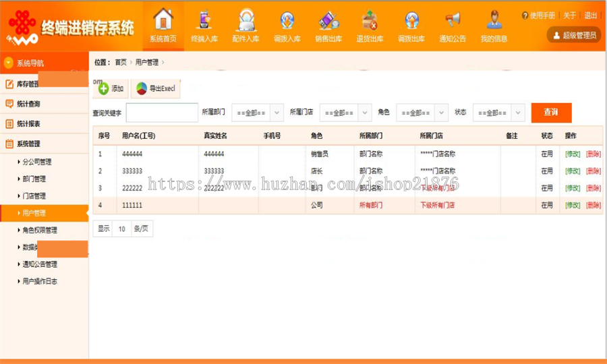The image size is (607, 364).
Task: Click the 手机号 column header
Action: click(272, 135)
